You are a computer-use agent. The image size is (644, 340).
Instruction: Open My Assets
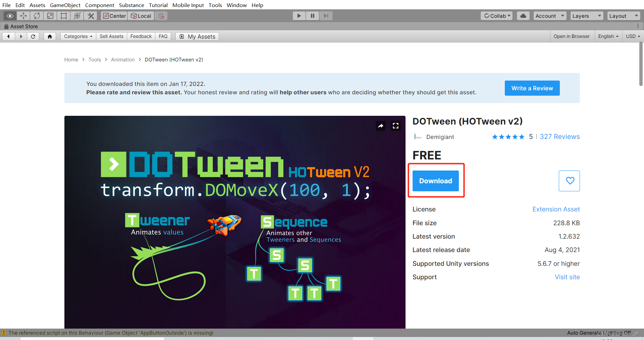[197, 36]
